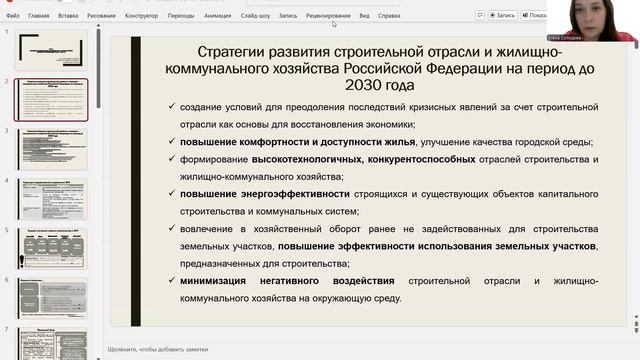Click the Запись record button at right
This screenshot has width=640, height=360.
coord(502,15)
